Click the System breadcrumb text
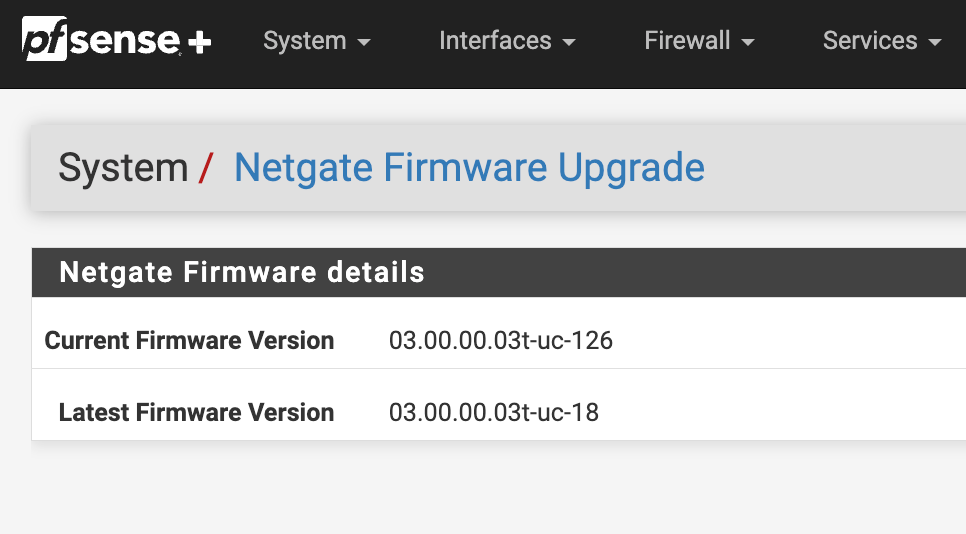966x534 pixels. point(123,168)
